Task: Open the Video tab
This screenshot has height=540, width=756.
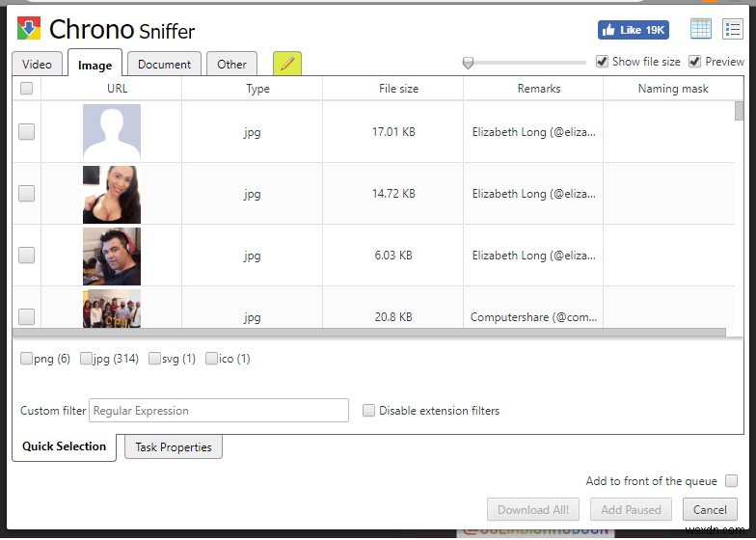Action: pyautogui.click(x=37, y=64)
